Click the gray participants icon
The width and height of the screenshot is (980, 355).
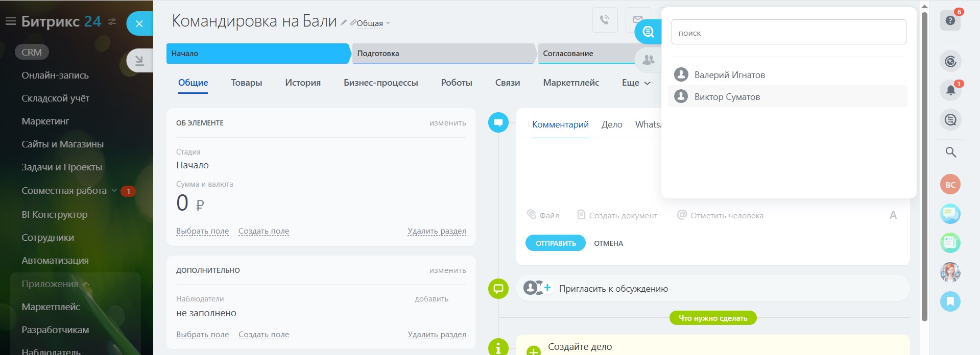648,60
